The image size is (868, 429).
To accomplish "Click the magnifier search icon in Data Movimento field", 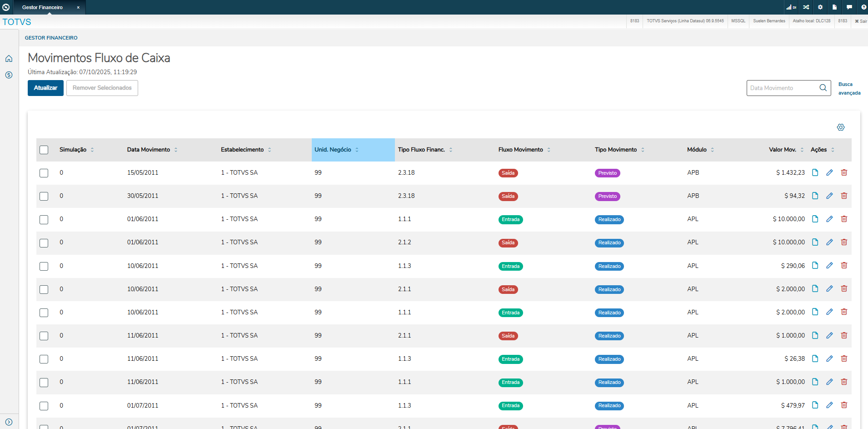I will coord(823,88).
